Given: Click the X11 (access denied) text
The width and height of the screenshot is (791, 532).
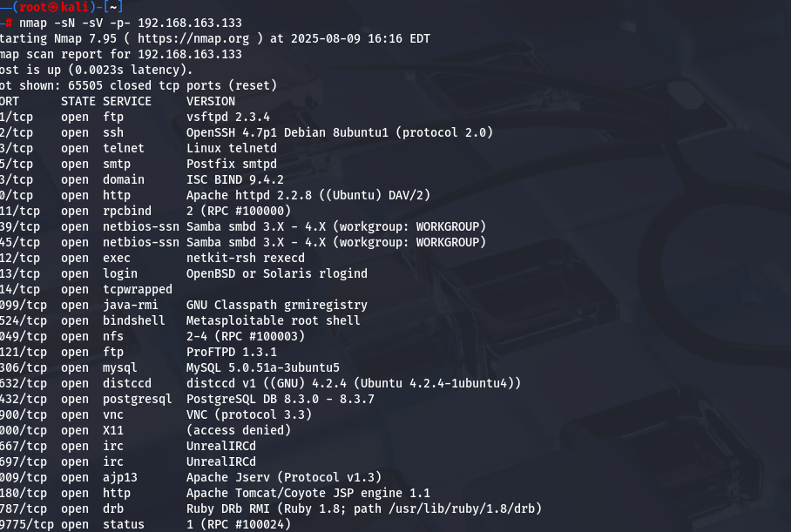Looking at the screenshot, I should tap(239, 430).
